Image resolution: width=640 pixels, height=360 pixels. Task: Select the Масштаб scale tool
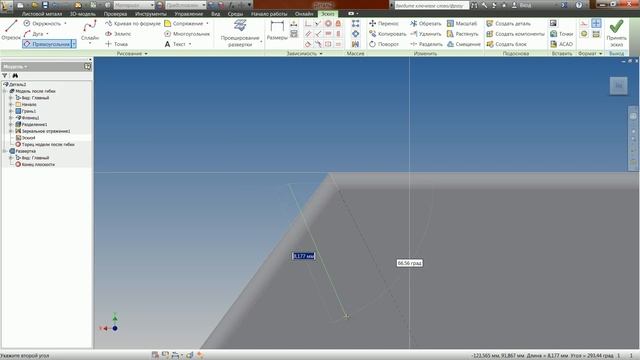tap(462, 24)
